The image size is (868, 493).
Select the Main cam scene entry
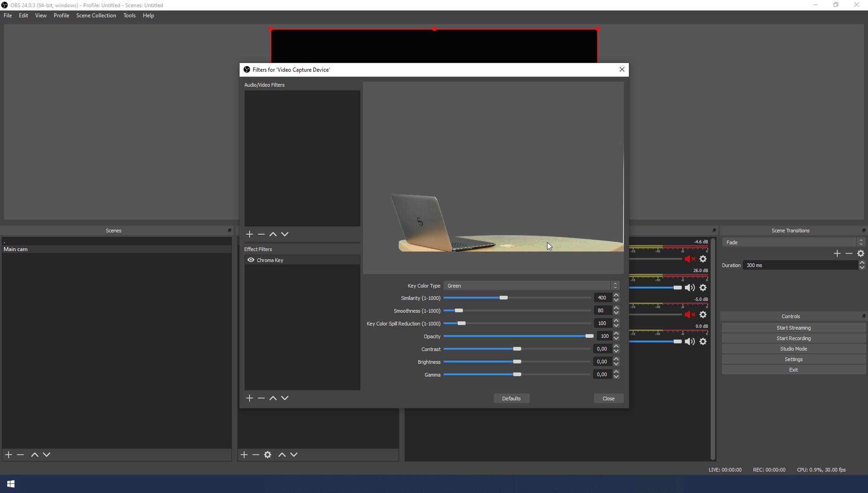16,249
